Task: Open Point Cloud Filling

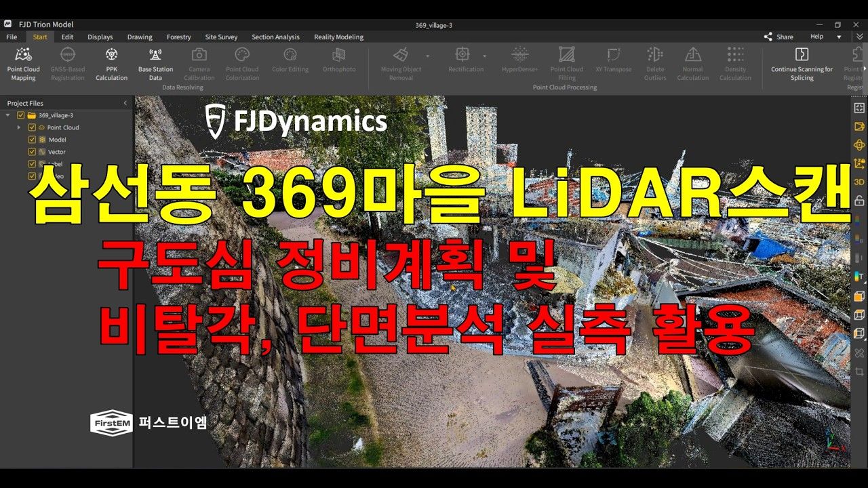Action: (567, 64)
